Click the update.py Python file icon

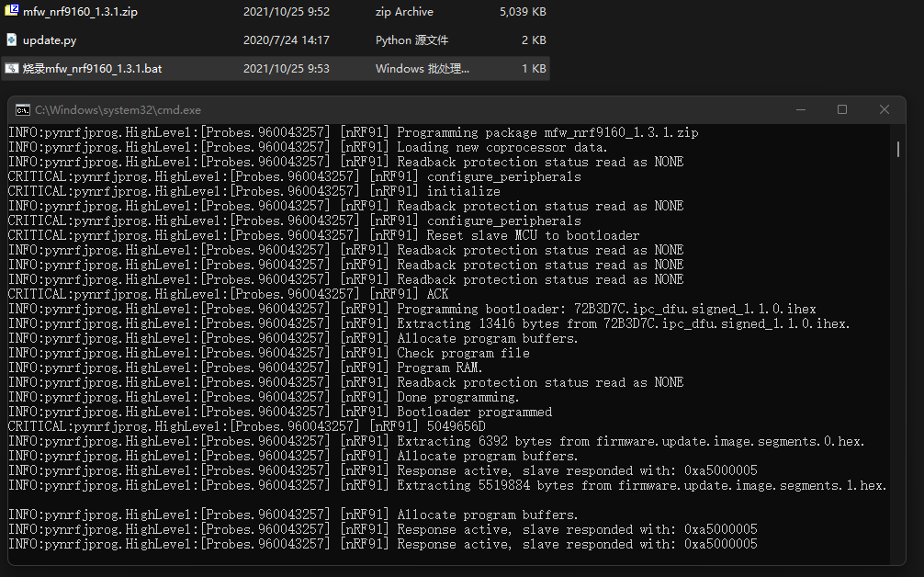pyautogui.click(x=12, y=40)
